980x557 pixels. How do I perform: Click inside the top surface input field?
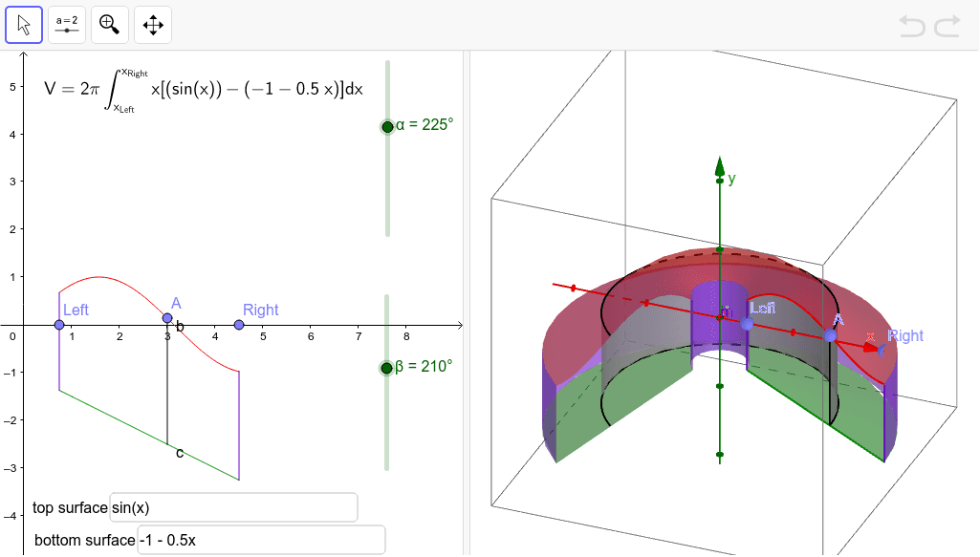[x=233, y=507]
